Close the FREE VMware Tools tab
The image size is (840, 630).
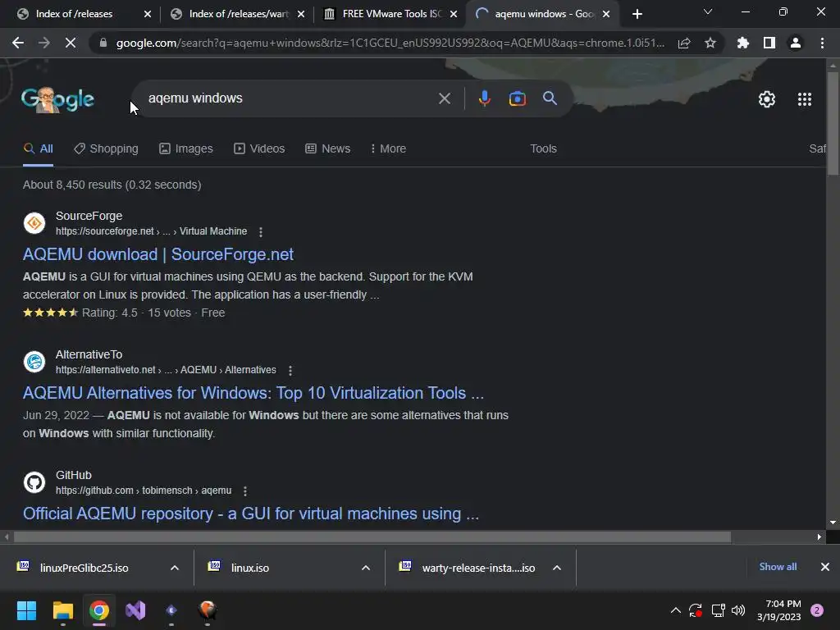[x=454, y=14]
